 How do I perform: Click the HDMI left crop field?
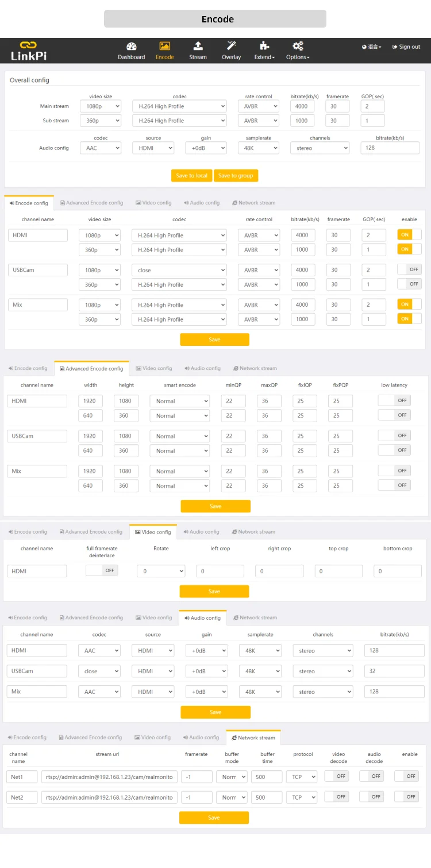[x=220, y=572]
